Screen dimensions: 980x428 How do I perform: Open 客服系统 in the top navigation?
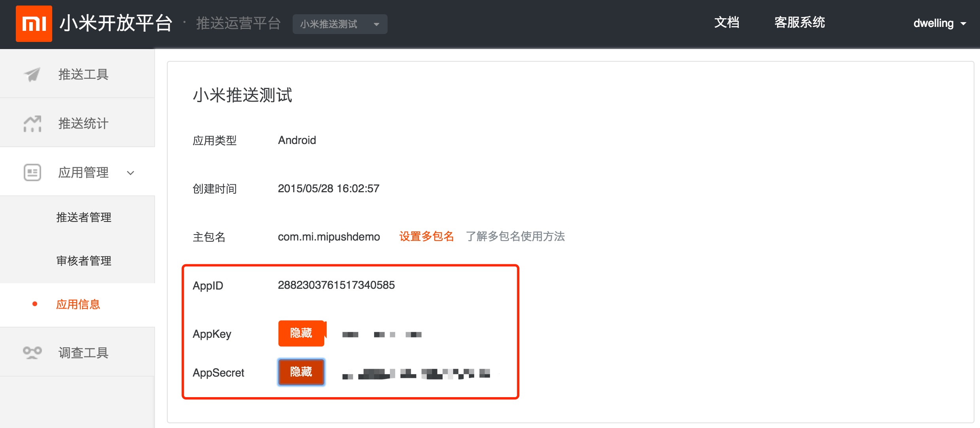pos(799,23)
